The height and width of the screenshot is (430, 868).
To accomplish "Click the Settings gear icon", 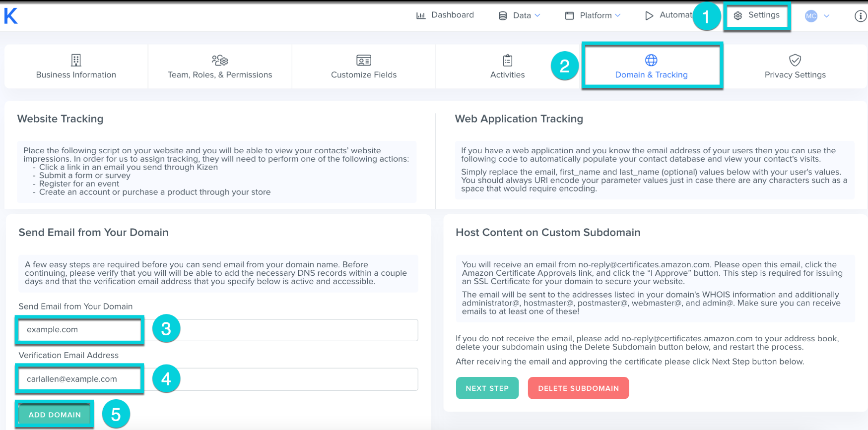I will (738, 16).
